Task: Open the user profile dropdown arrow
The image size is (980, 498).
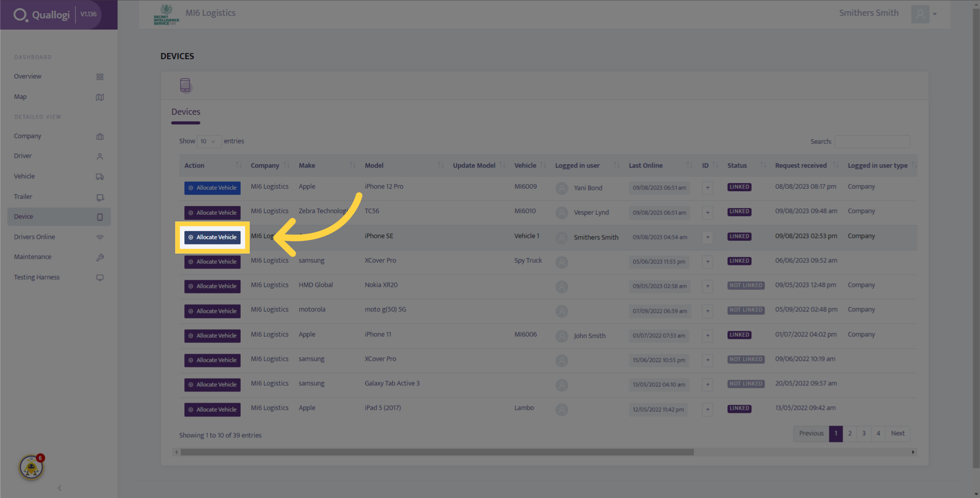Action: [x=935, y=14]
